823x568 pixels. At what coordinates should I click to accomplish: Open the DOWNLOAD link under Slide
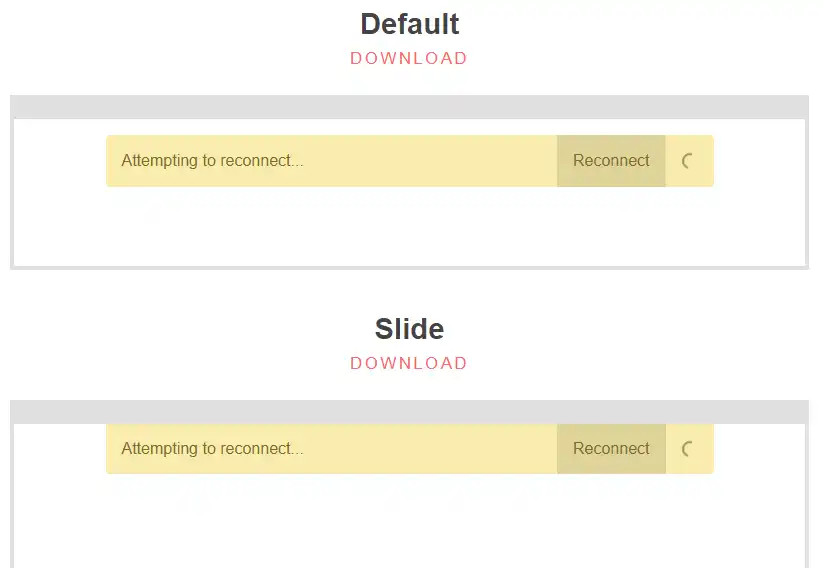click(x=409, y=363)
